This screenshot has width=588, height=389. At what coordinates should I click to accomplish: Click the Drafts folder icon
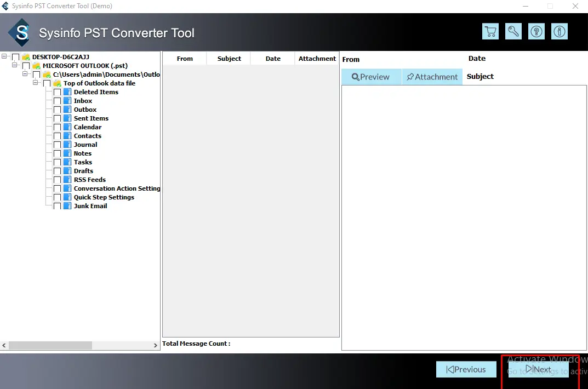click(x=67, y=171)
